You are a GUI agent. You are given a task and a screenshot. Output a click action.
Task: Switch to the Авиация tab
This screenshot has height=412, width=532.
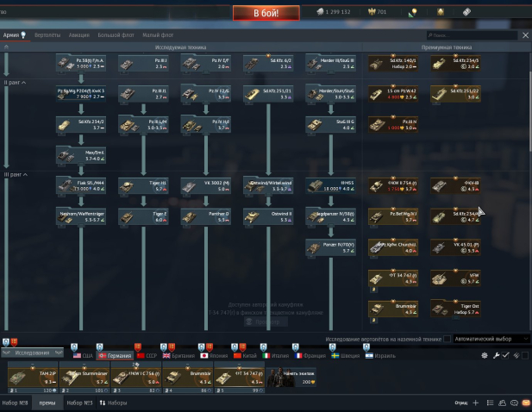78,35
